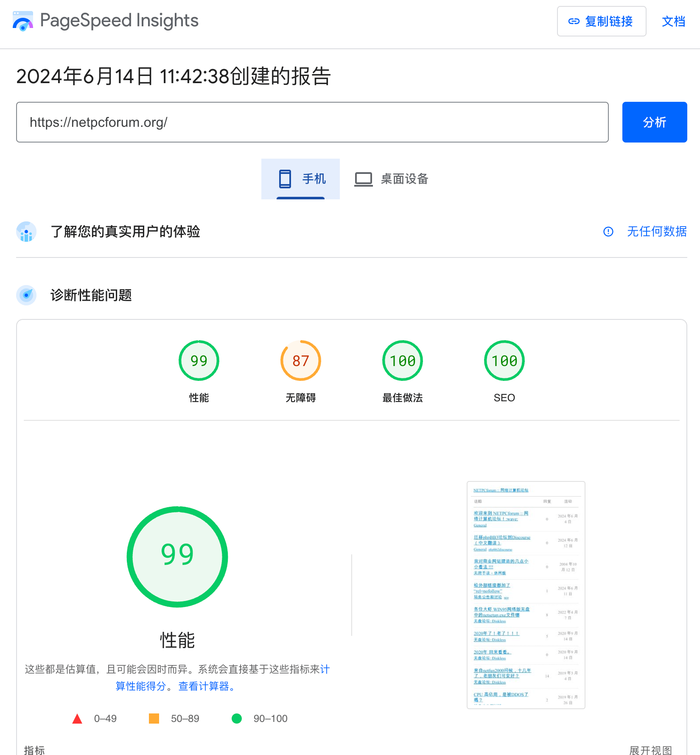Click the page screenshot thumbnail
This screenshot has width=700, height=755.
526,595
